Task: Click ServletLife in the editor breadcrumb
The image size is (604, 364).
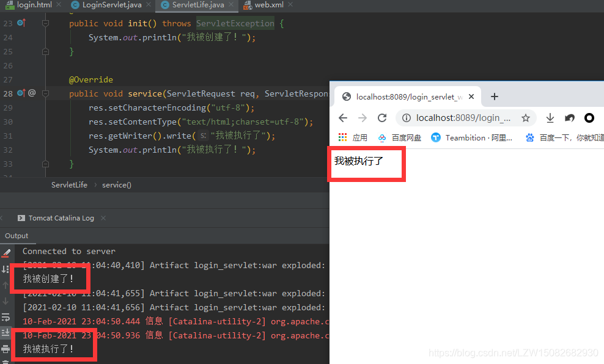Action: [69, 185]
